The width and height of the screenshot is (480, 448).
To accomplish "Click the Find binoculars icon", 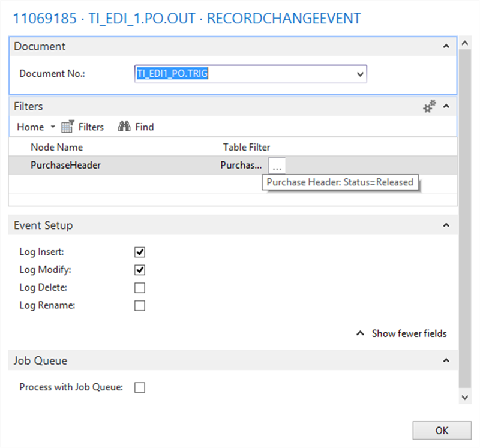I will tap(124, 126).
